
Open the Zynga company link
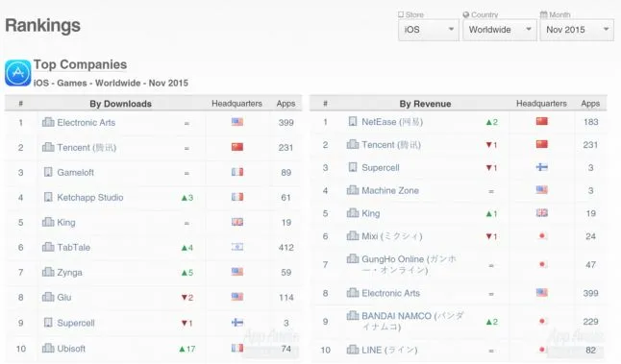tap(69, 272)
